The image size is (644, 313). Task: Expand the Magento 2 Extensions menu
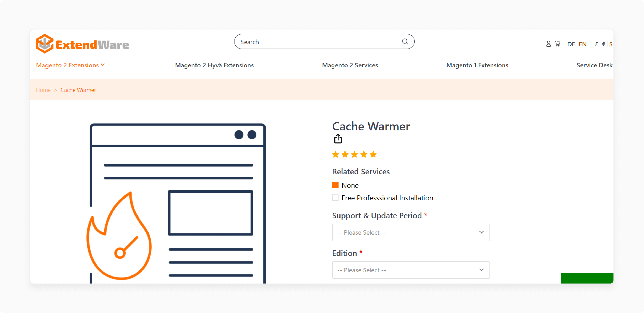[70, 65]
